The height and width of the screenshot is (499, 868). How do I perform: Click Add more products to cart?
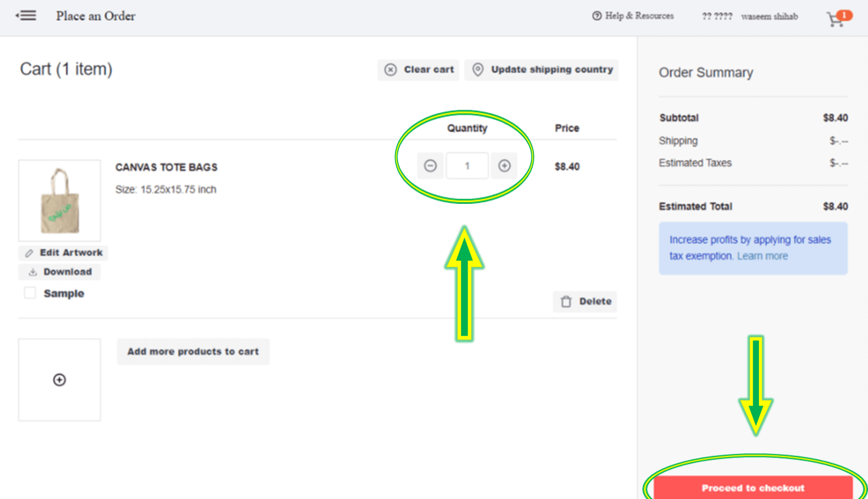[193, 351]
